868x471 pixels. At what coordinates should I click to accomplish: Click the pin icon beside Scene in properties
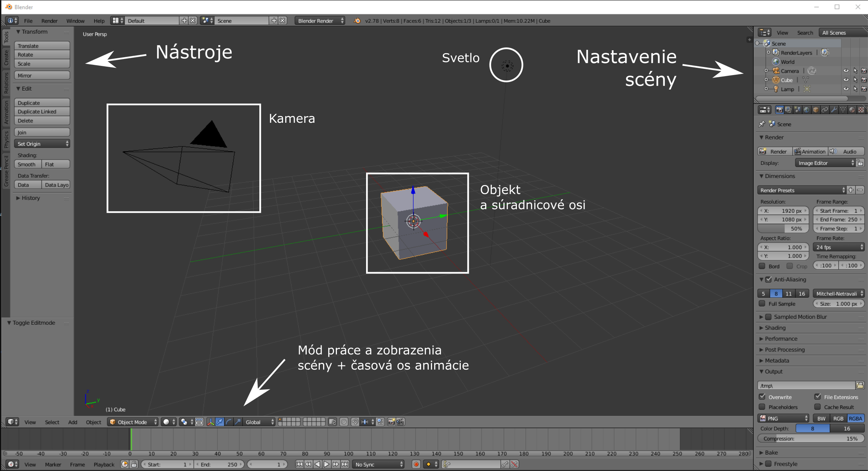[x=762, y=124]
